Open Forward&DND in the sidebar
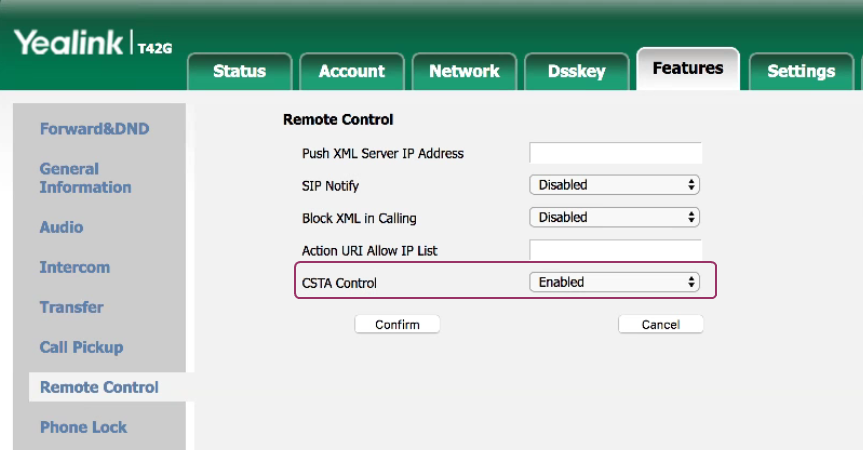863x450 pixels. click(x=94, y=129)
